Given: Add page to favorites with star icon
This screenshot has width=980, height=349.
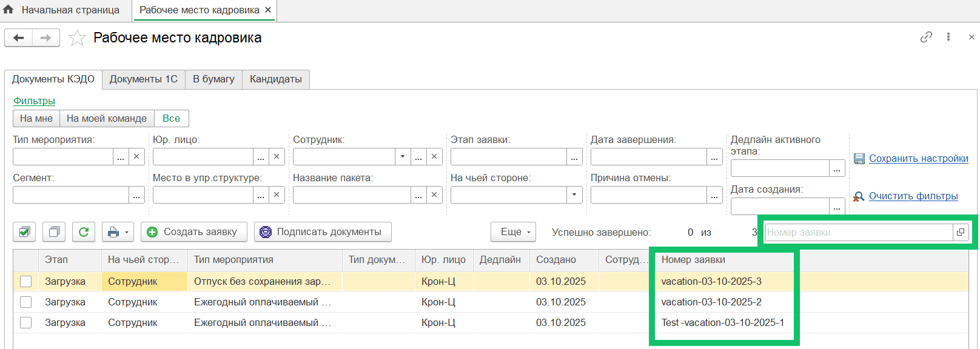Looking at the screenshot, I should pos(77,38).
